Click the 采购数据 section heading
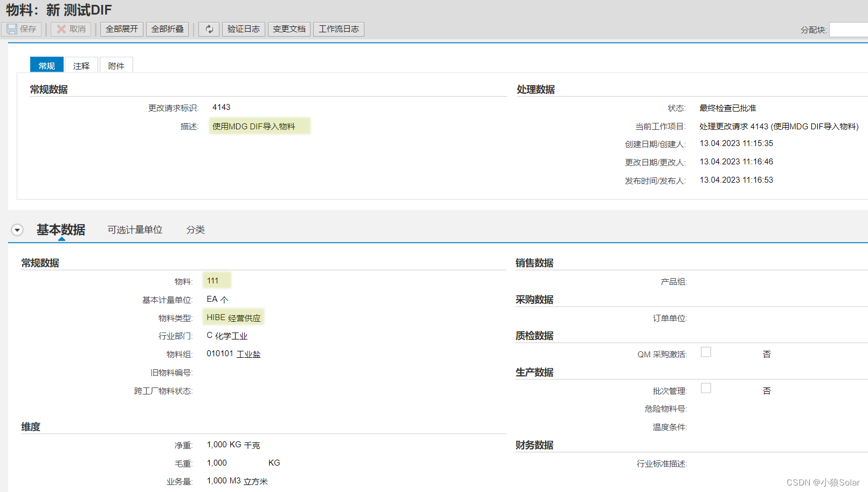 click(x=534, y=300)
